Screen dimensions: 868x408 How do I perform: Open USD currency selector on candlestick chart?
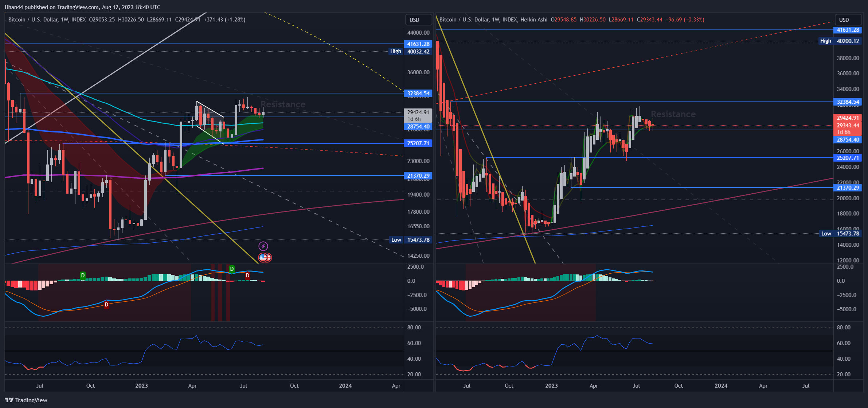(x=419, y=20)
